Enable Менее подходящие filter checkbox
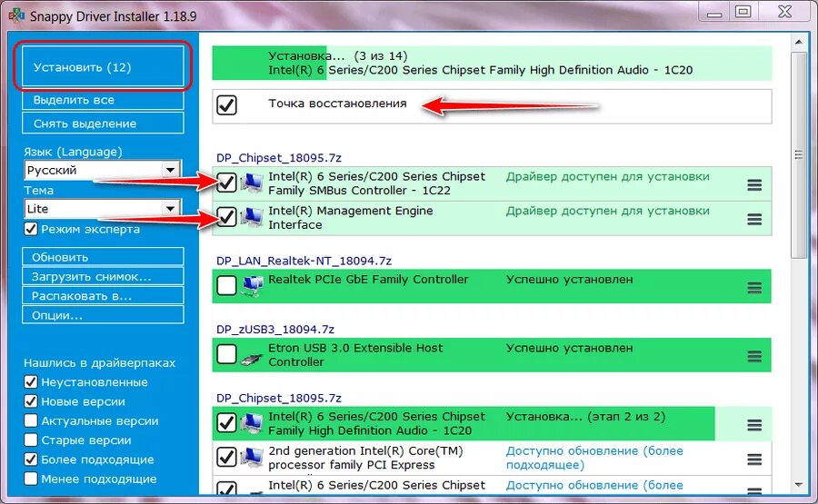The image size is (818, 504). pyautogui.click(x=31, y=479)
